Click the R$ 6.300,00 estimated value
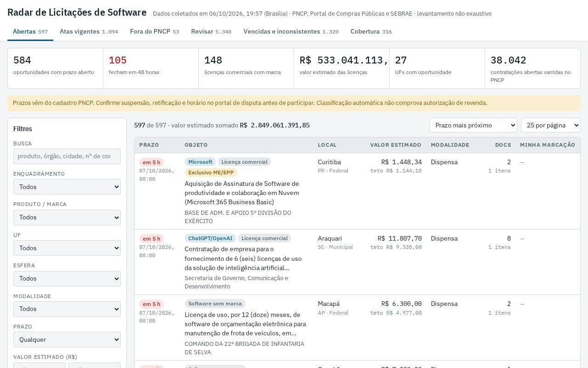Screen dimensions: 588x368 (401, 304)
